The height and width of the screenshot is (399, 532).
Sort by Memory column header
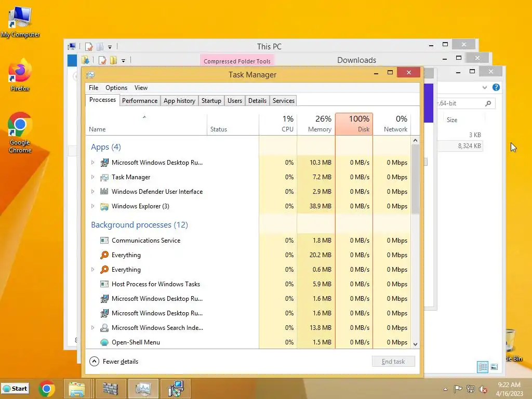(x=316, y=125)
